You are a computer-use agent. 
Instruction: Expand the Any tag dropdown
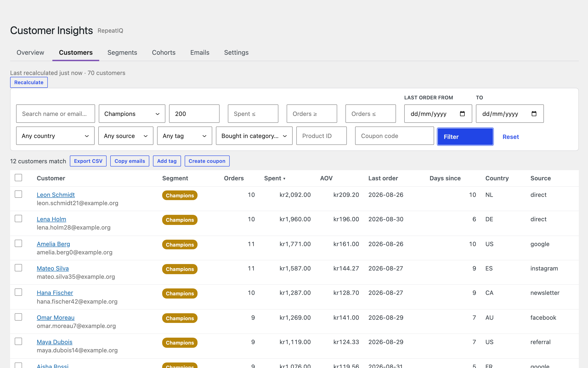185,136
